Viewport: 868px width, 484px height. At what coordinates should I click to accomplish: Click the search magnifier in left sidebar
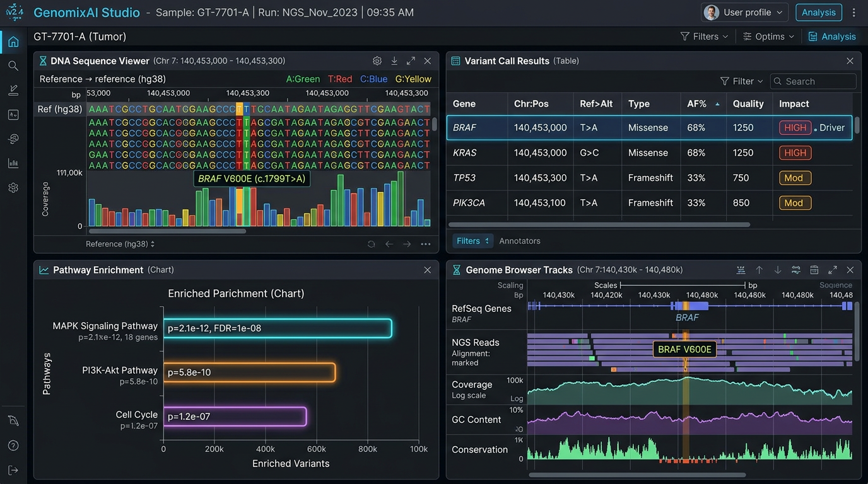coord(13,66)
